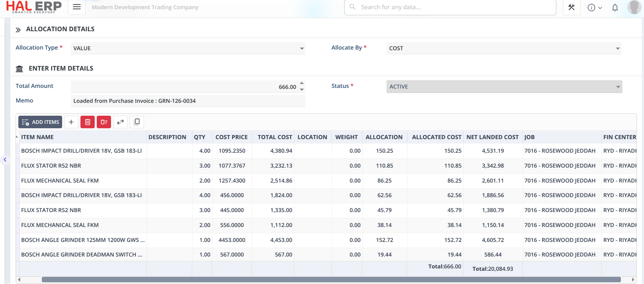Expand the Allocate By dropdown
This screenshot has width=644, height=284.
618,49
